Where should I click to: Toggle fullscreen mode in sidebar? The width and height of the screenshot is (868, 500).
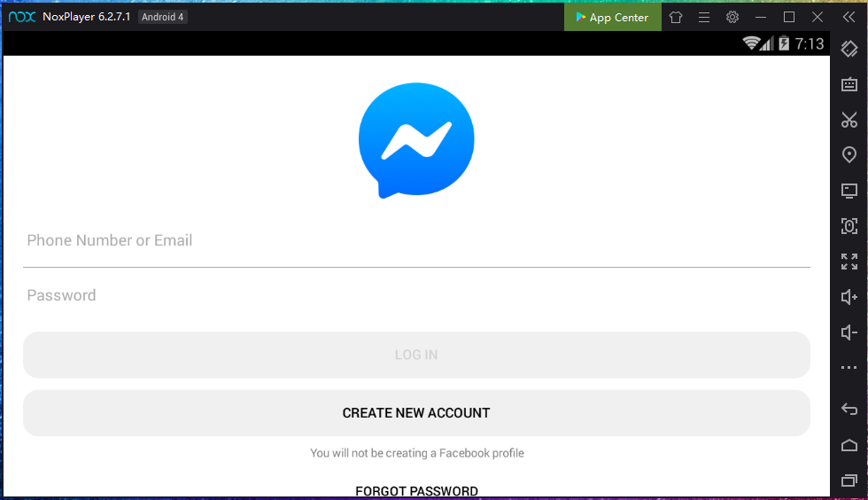[849, 262]
